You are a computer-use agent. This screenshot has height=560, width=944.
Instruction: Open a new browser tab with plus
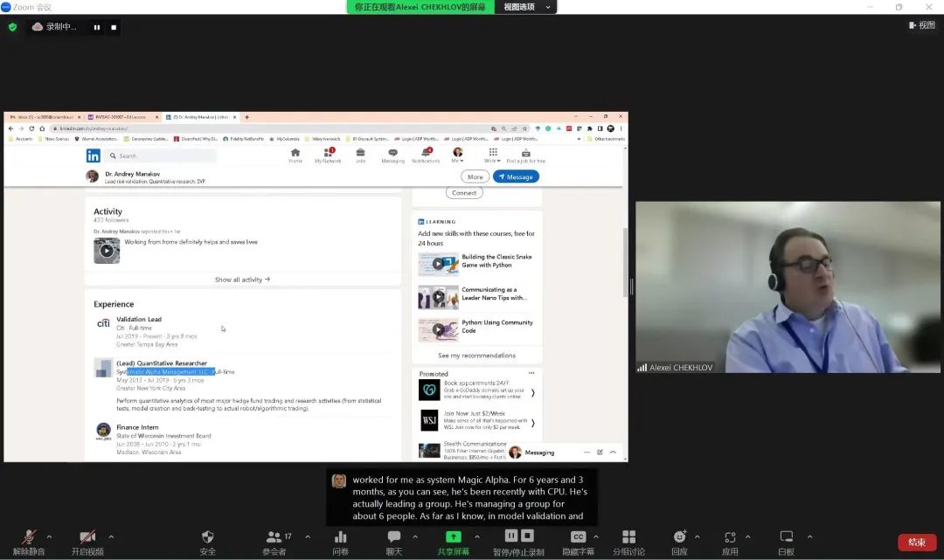tap(246, 117)
